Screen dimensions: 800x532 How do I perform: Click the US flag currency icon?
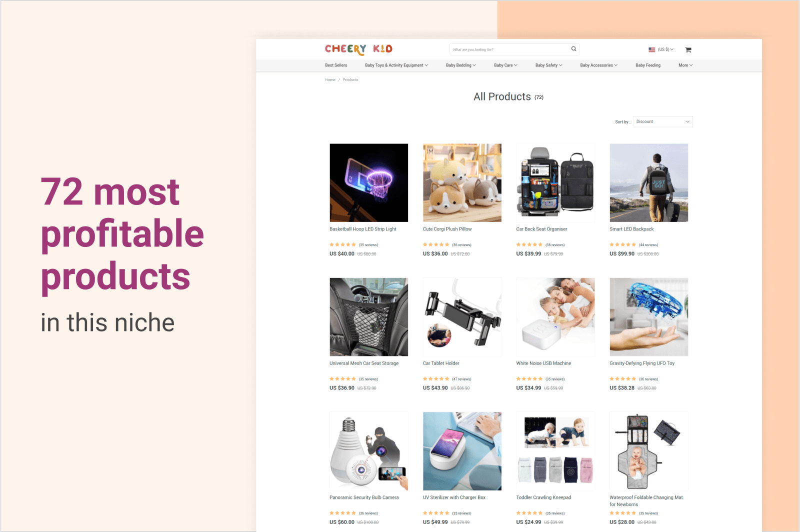click(x=652, y=49)
